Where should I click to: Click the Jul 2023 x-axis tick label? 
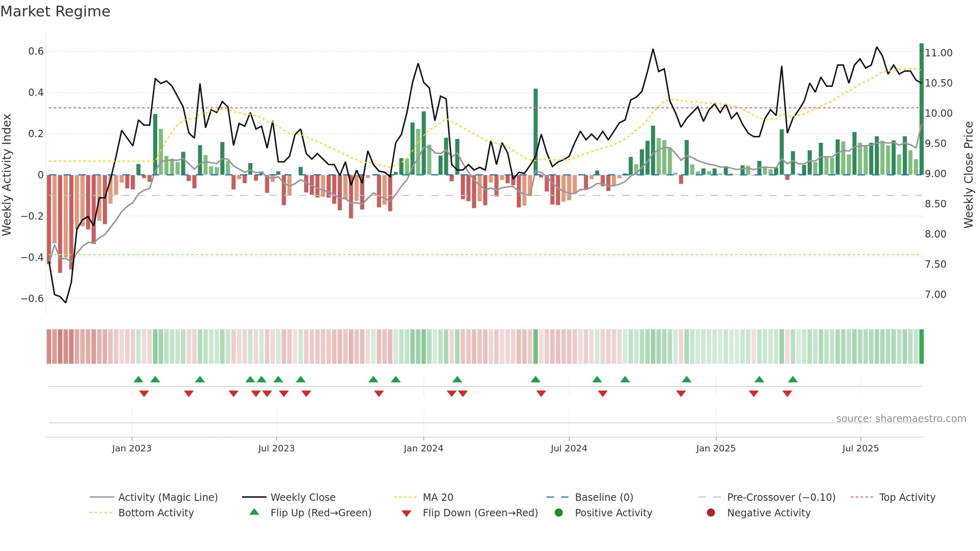[276, 448]
